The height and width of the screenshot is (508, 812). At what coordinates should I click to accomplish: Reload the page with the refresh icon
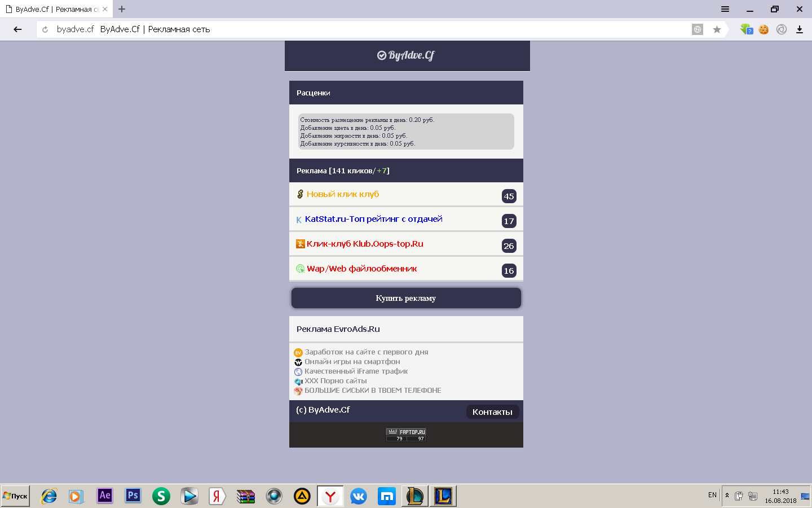pos(45,29)
